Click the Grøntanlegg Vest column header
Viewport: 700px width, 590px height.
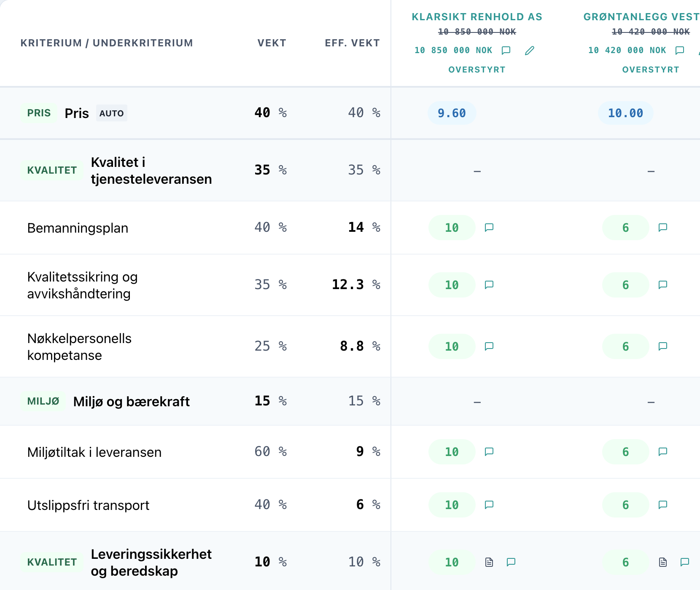[x=641, y=17]
